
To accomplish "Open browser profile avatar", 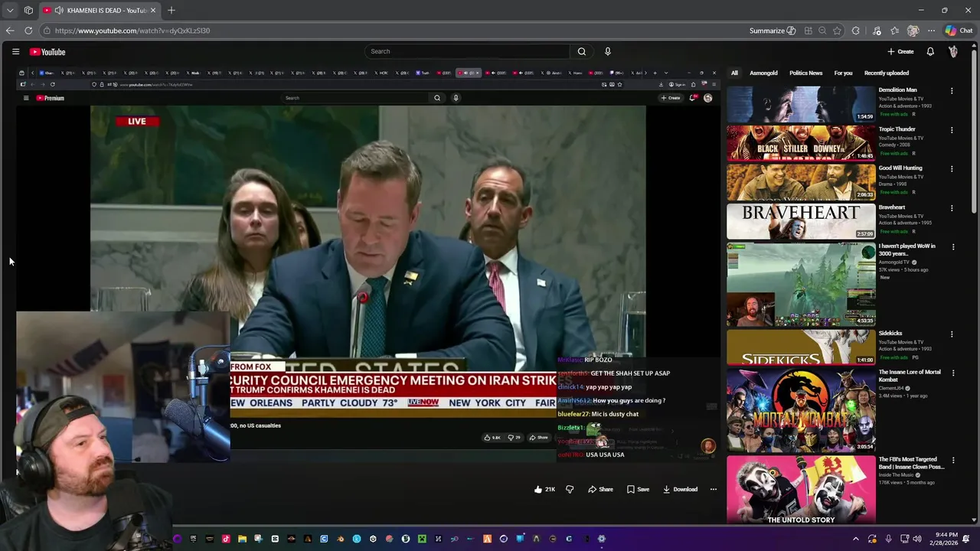I will [913, 31].
